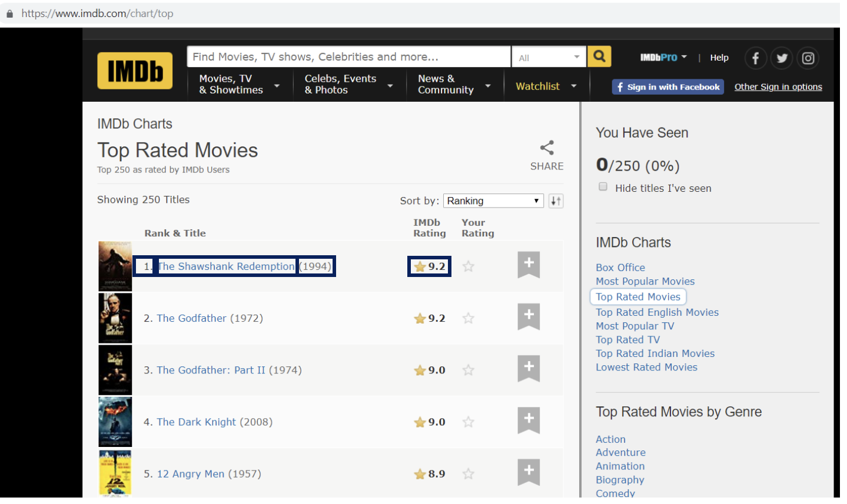This screenshot has height=504, width=847.
Task: Open IMDb Facebook page icon
Action: 755,58
